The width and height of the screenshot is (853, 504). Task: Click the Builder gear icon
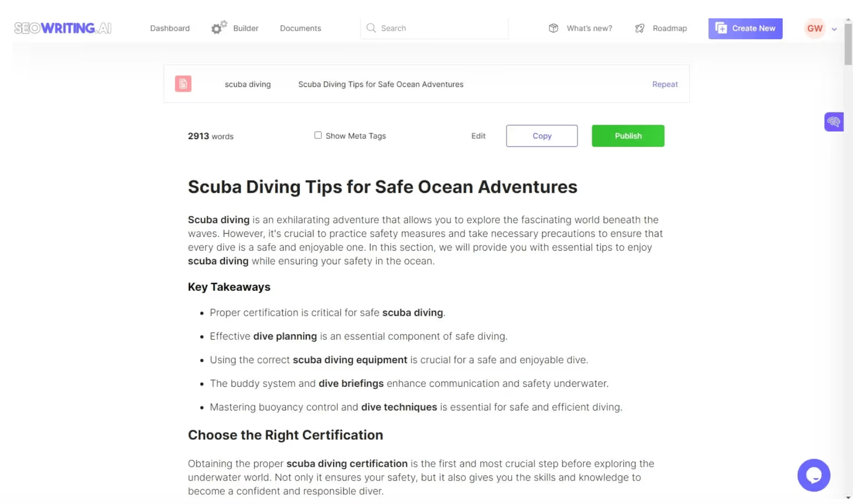point(219,28)
